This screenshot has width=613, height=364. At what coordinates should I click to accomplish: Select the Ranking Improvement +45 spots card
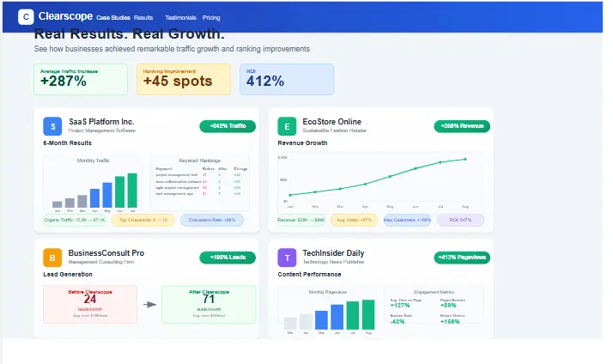184,79
